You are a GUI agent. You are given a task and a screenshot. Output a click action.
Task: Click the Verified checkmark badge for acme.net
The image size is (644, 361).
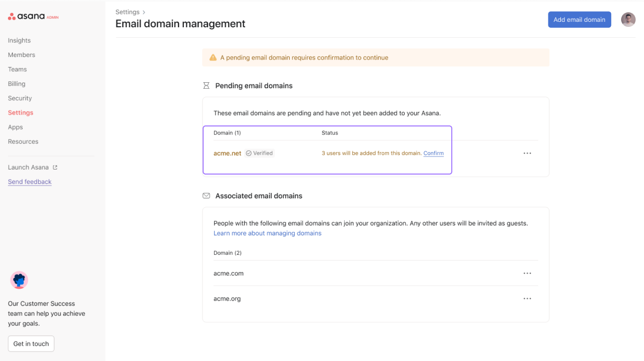click(x=260, y=153)
